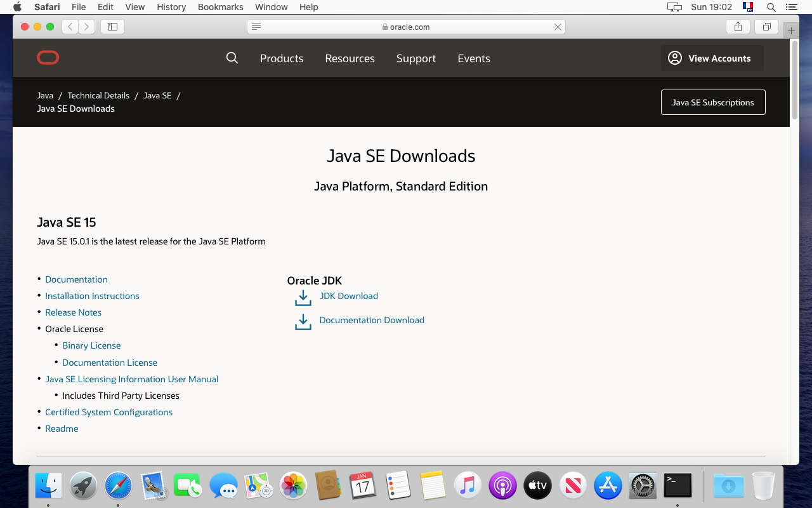Open the Readme link

coord(62,429)
